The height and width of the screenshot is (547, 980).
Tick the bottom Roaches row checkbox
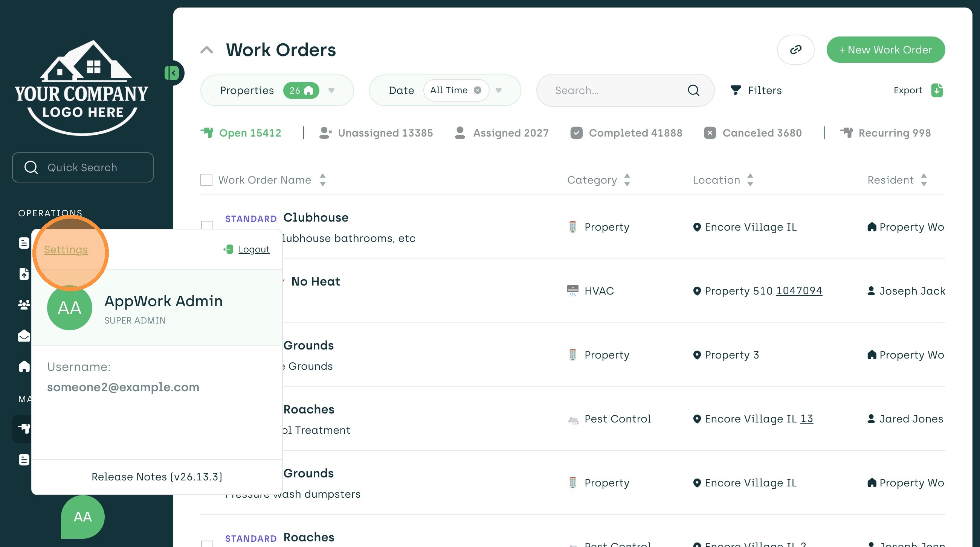pos(207,543)
